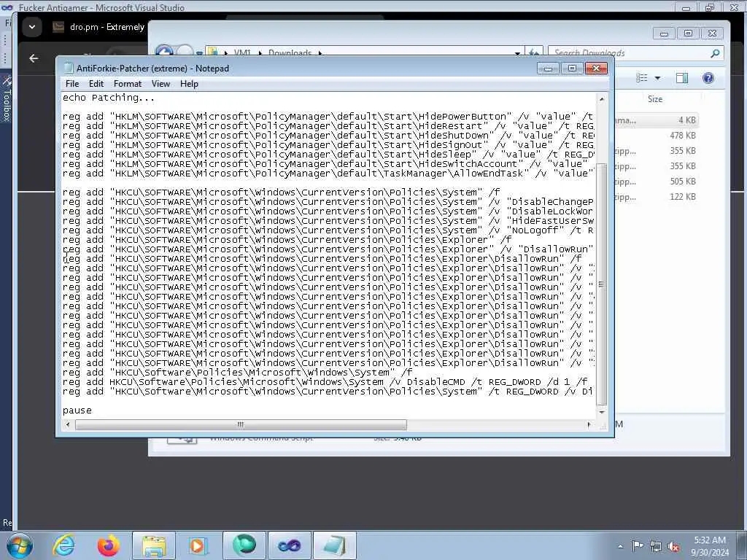Open the Format menu in Notepad
The image size is (747, 560).
pos(128,84)
